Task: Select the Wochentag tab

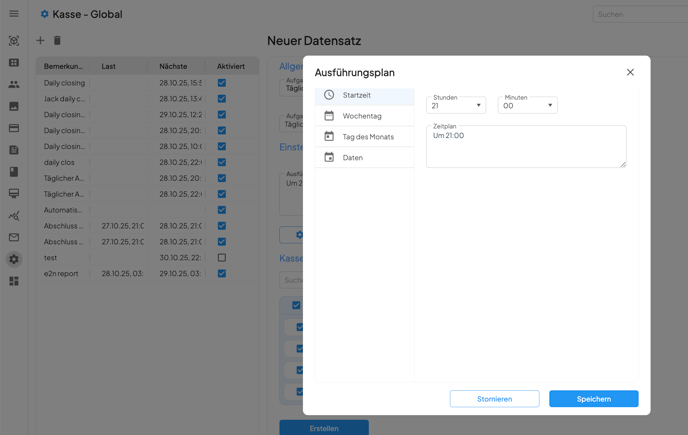Action: tap(364, 116)
